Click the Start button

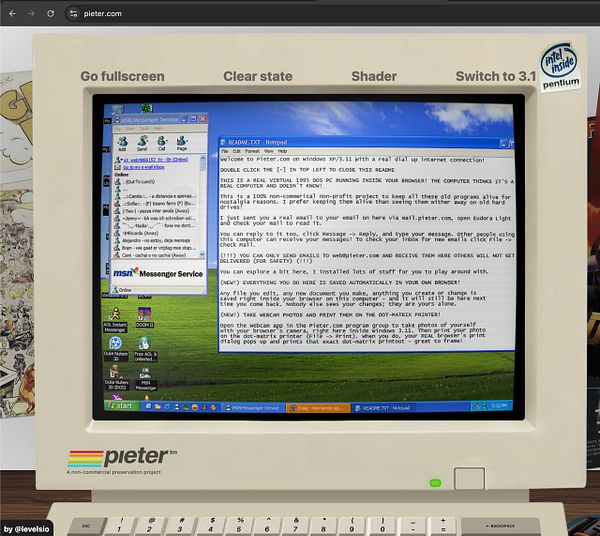coord(122,406)
